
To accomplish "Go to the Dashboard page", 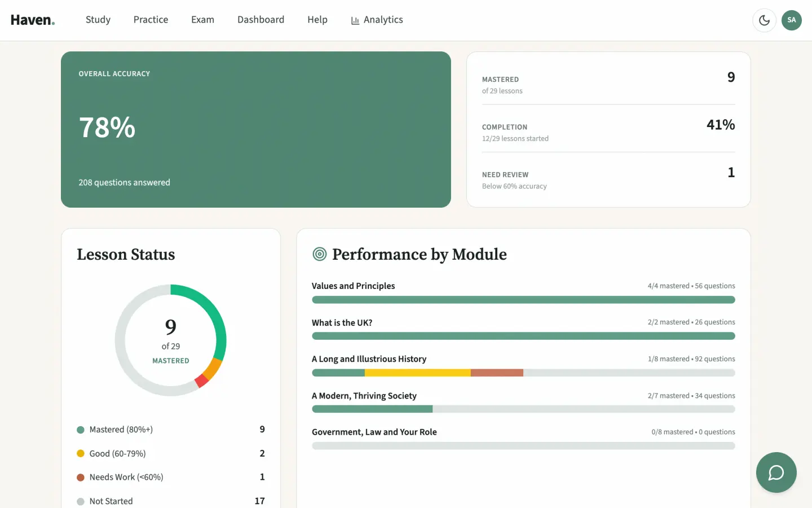I will click(x=261, y=20).
